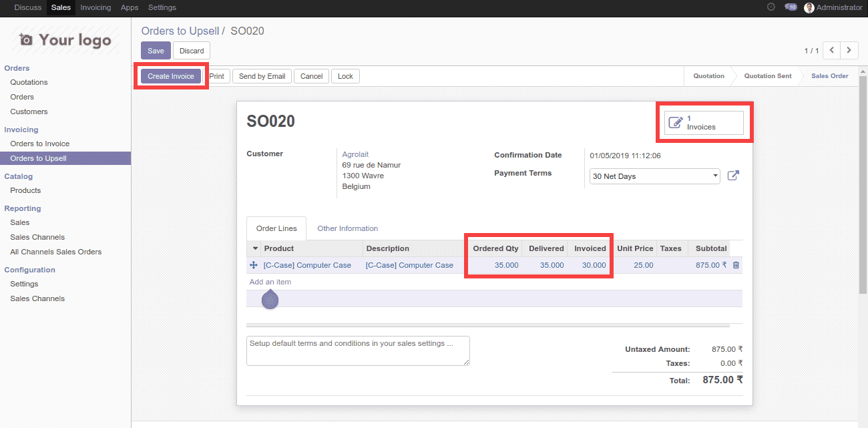The height and width of the screenshot is (428, 868).
Task: Click the Lock button
Action: coord(345,76)
